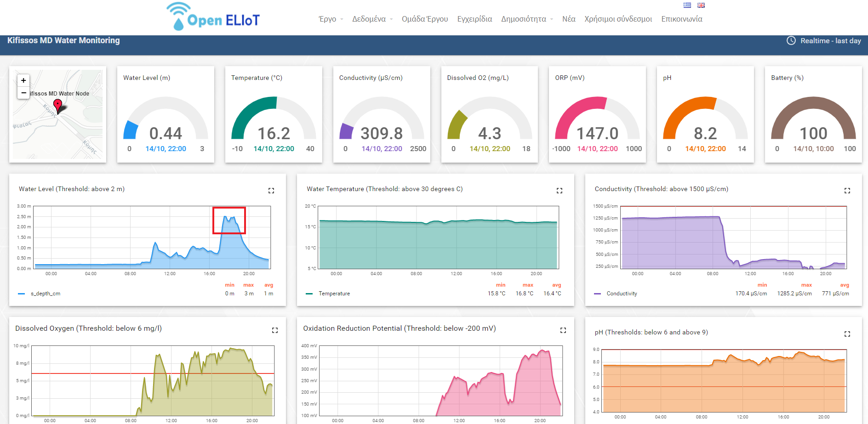Viewport: 868px width, 424px height.
Task: Zoom in on the map
Action: [23, 80]
